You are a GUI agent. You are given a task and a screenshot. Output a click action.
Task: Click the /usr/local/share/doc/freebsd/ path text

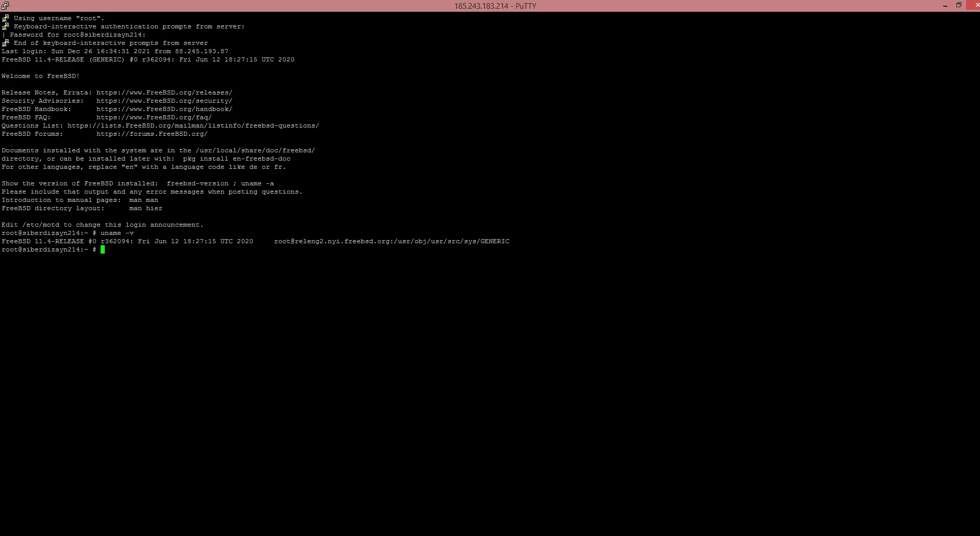point(255,151)
